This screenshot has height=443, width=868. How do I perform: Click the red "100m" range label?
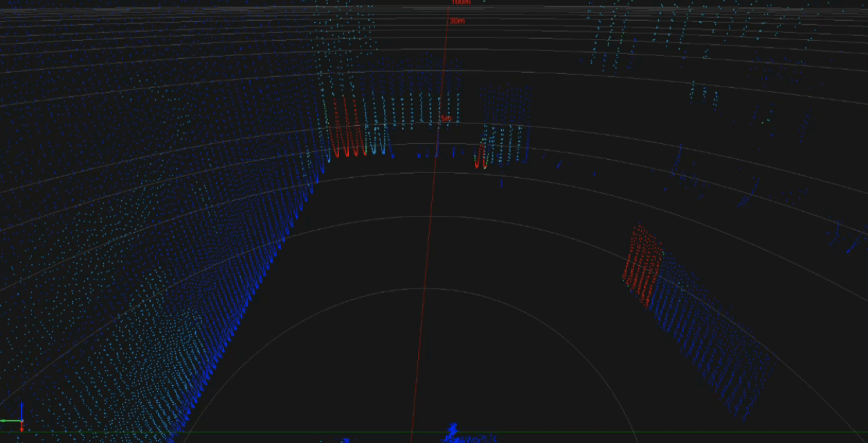pos(460,2)
